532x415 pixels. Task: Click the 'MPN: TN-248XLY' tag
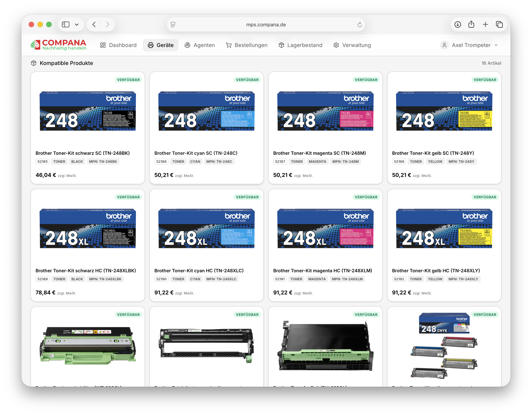click(463, 279)
